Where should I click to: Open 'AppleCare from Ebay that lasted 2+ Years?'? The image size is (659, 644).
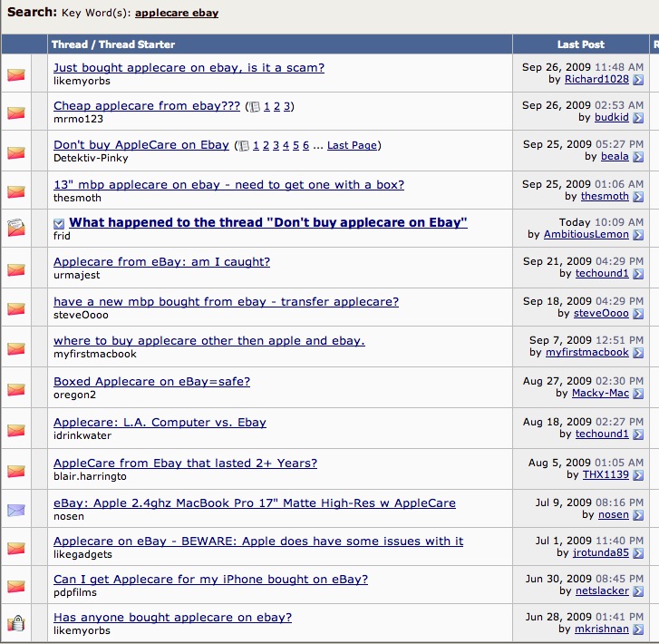coord(185,463)
